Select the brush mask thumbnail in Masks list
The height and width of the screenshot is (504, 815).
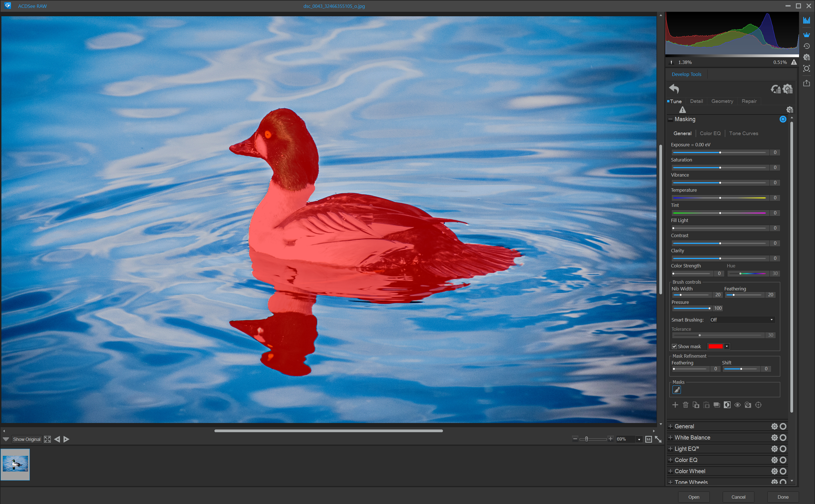tap(677, 389)
